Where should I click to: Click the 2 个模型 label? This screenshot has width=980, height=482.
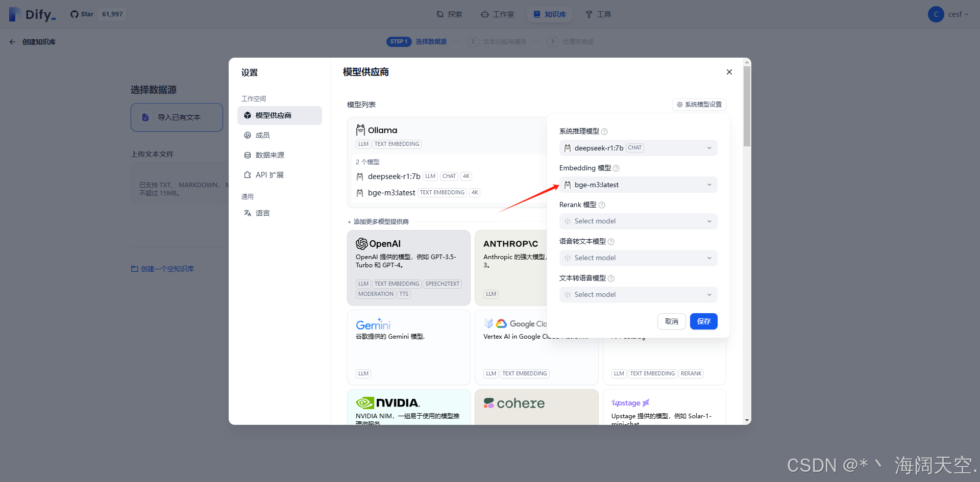[x=367, y=162]
